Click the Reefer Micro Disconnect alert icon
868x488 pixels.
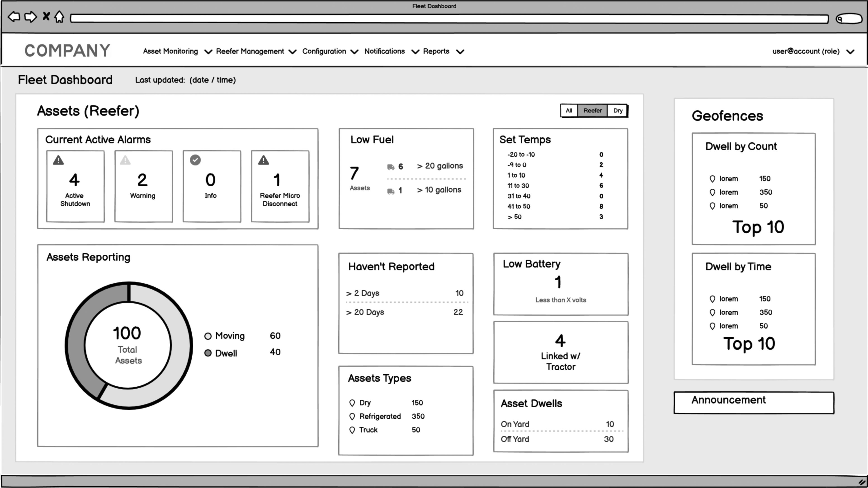[264, 161]
